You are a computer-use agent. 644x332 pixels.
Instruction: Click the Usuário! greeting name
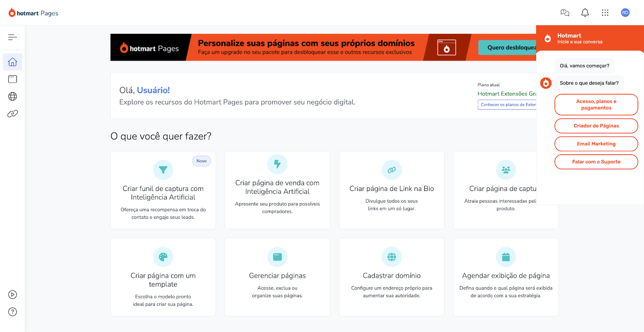click(x=153, y=90)
